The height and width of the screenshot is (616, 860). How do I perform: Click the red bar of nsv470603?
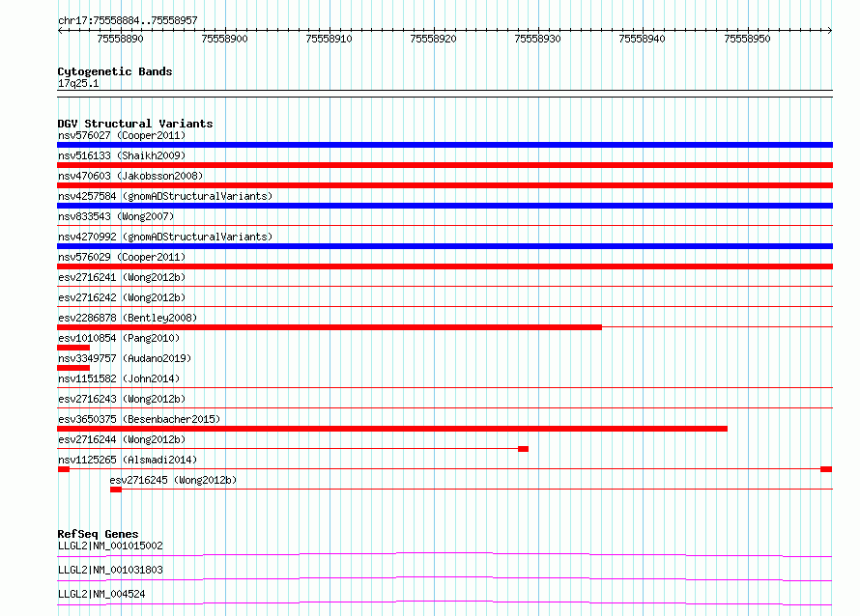[444, 185]
